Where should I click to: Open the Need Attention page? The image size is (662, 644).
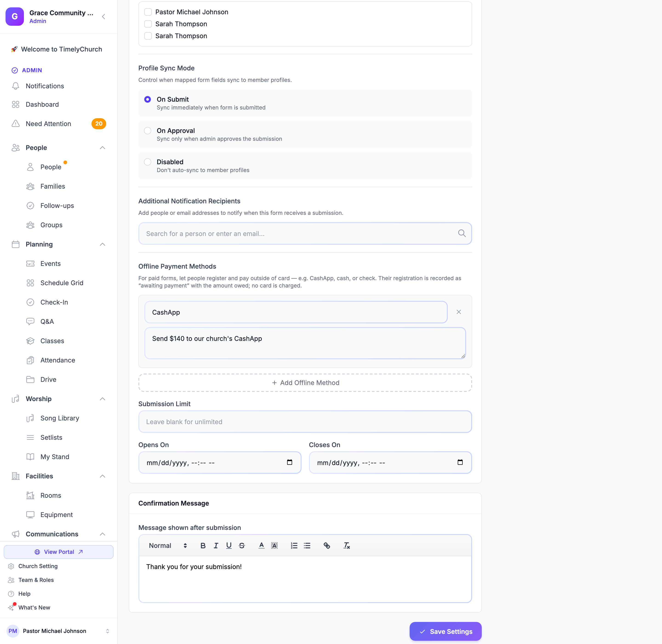[58, 124]
